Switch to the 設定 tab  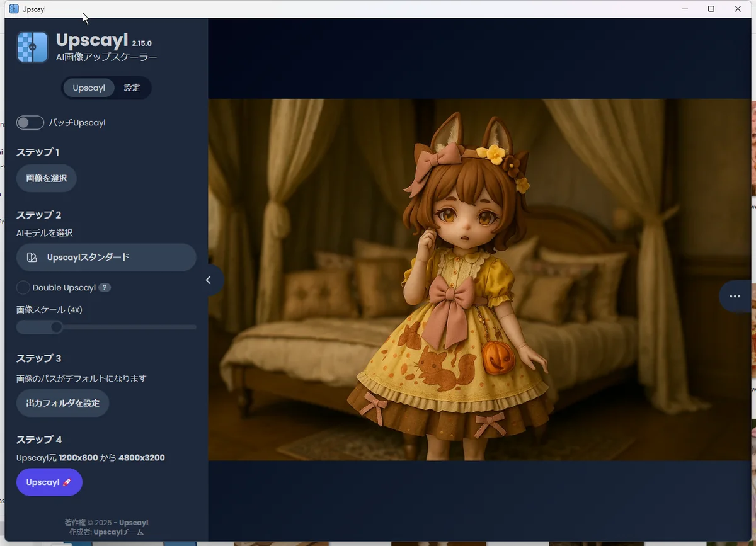(132, 88)
